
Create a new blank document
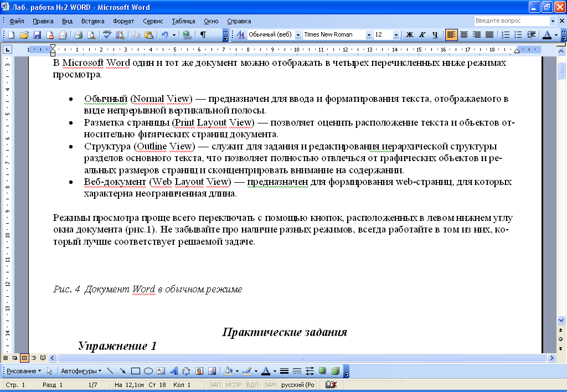(11, 35)
